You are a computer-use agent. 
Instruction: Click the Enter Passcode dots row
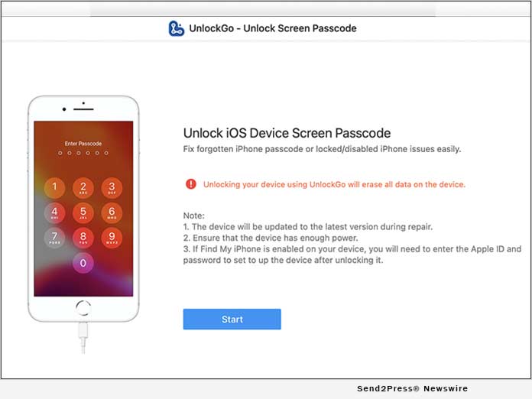(x=83, y=153)
